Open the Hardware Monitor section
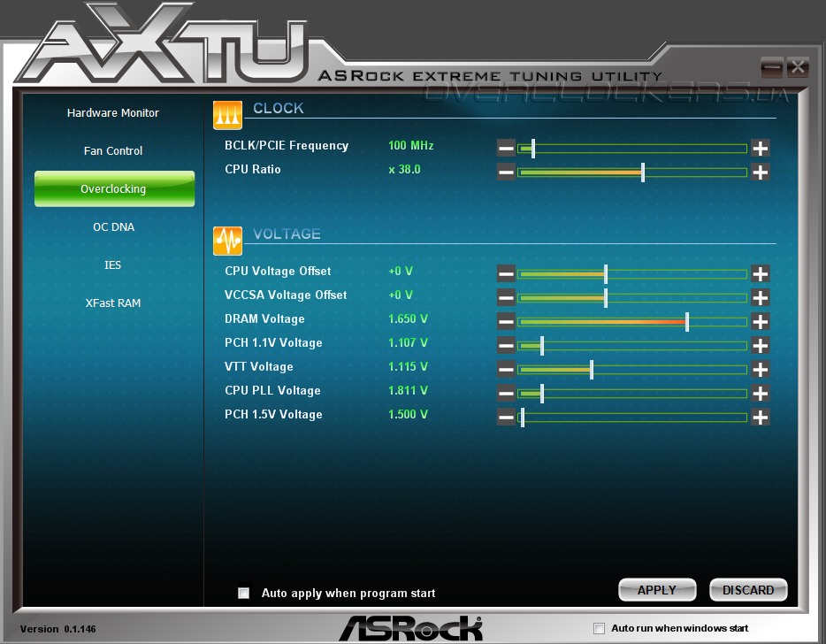Viewport: 826px width, 644px height. (x=112, y=112)
